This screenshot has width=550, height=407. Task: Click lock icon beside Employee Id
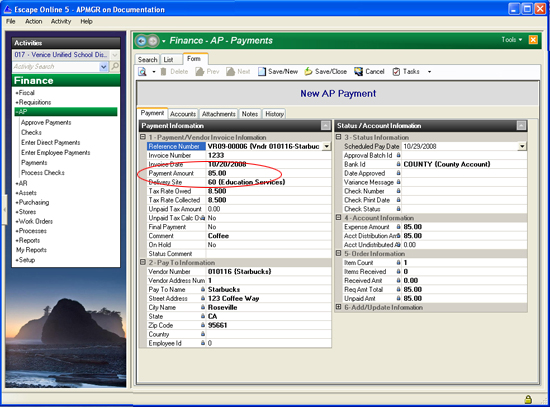pos(203,343)
